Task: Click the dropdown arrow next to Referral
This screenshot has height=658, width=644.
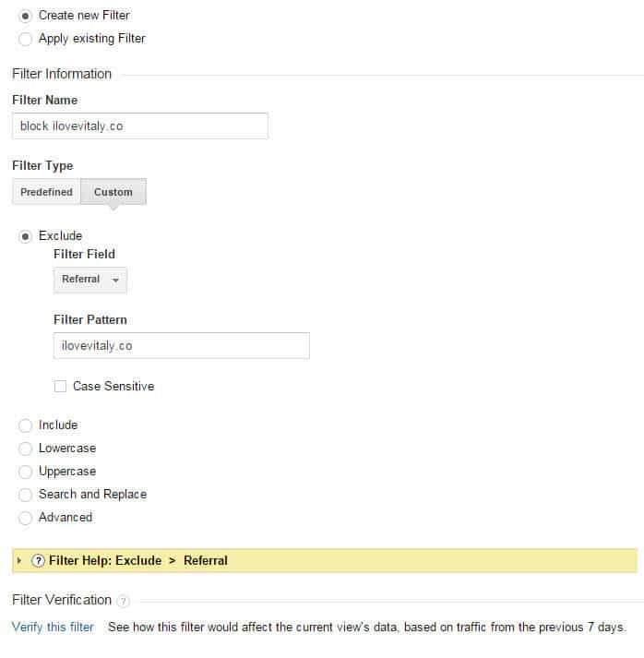Action: 116,280
